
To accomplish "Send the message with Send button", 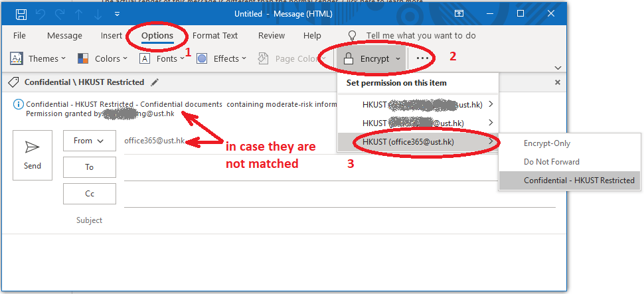I will click(x=33, y=155).
